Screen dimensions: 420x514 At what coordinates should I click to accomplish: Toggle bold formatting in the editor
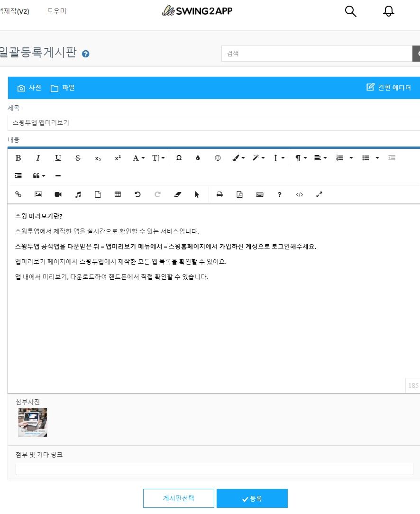(18, 158)
